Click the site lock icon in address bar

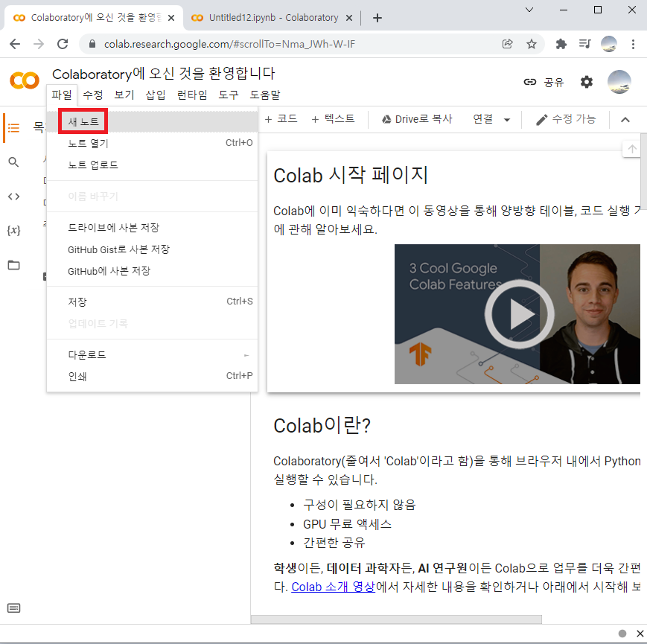92,44
